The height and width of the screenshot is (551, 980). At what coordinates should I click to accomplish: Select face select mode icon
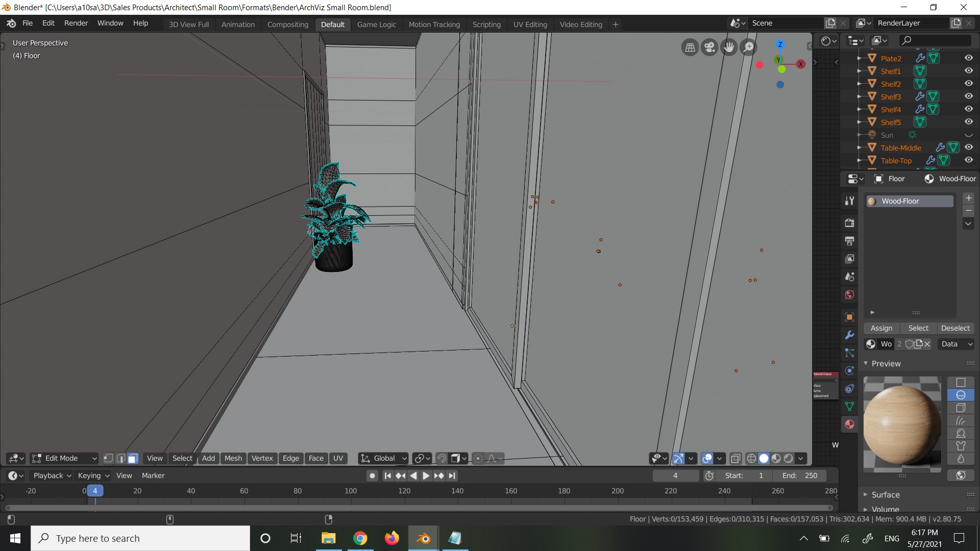(x=133, y=458)
